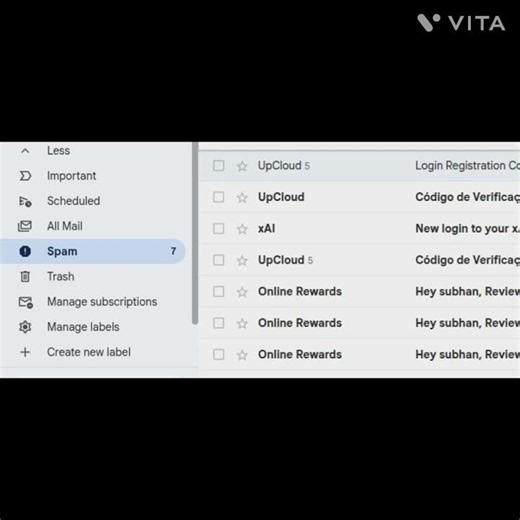Click the Manage subscriptions envelope icon
Screen dimensions: 520x520
click(x=26, y=302)
